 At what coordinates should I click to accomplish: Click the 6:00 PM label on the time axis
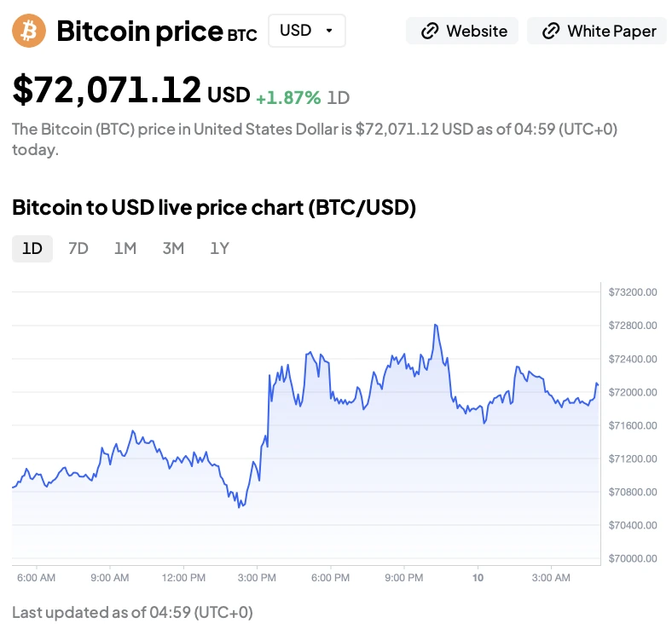[x=330, y=578]
